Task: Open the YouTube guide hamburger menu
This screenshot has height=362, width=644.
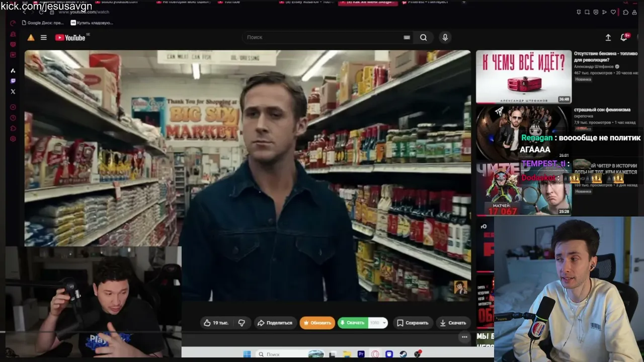Action: pyautogui.click(x=44, y=38)
